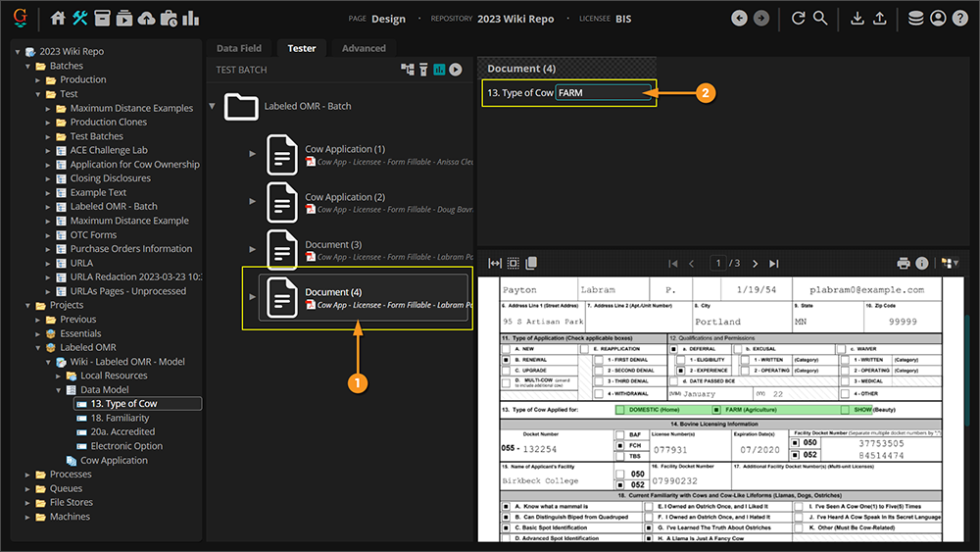
Task: Open the Advanced tab
Action: pos(364,48)
